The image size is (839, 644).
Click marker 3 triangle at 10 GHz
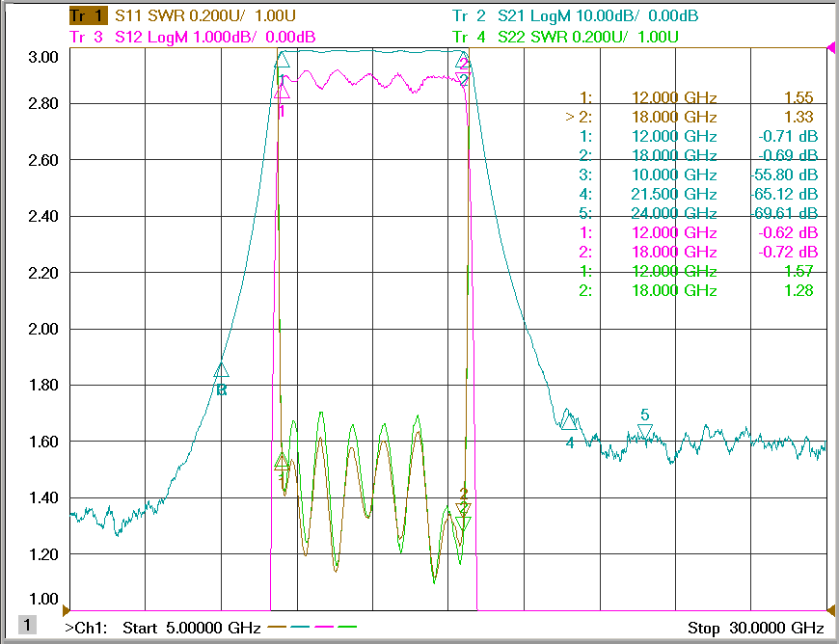(221, 369)
